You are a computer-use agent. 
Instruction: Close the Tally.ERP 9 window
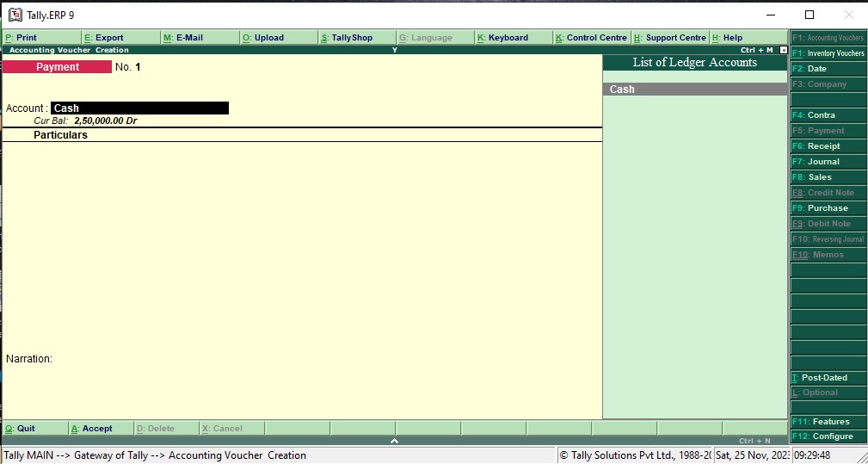pos(848,15)
